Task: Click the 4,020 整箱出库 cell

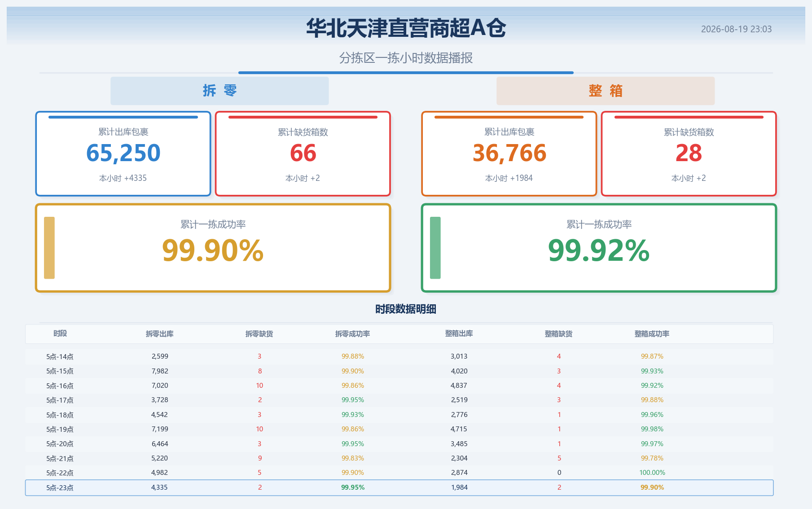Action: pyautogui.click(x=459, y=371)
